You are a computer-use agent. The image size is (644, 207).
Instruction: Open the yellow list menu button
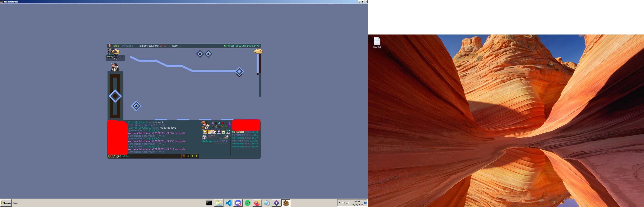tap(210, 132)
